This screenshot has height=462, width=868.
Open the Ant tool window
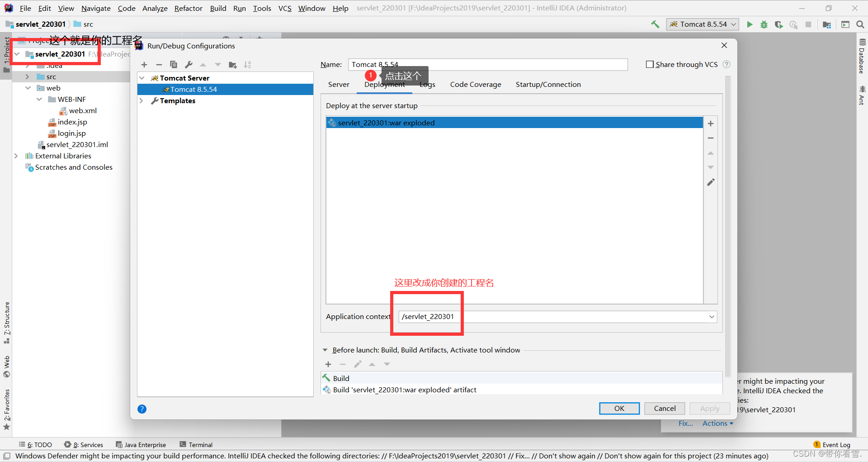862,95
